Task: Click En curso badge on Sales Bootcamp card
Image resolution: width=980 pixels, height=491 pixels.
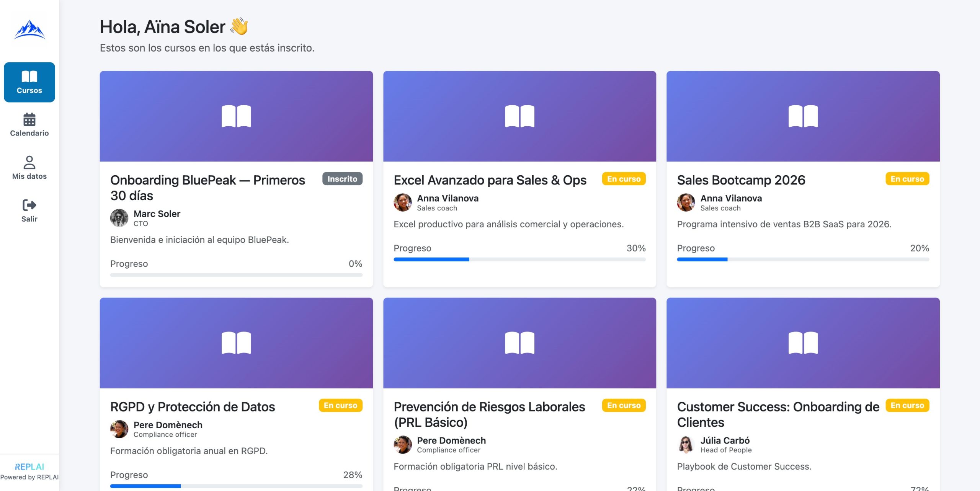Action: (907, 179)
